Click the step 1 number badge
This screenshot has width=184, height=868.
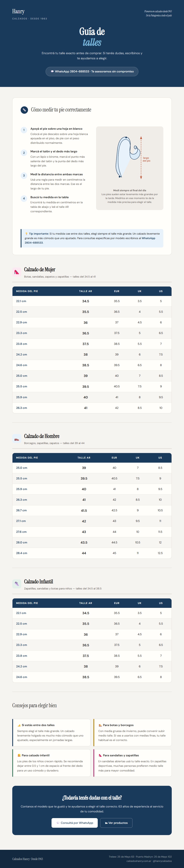tap(24, 130)
